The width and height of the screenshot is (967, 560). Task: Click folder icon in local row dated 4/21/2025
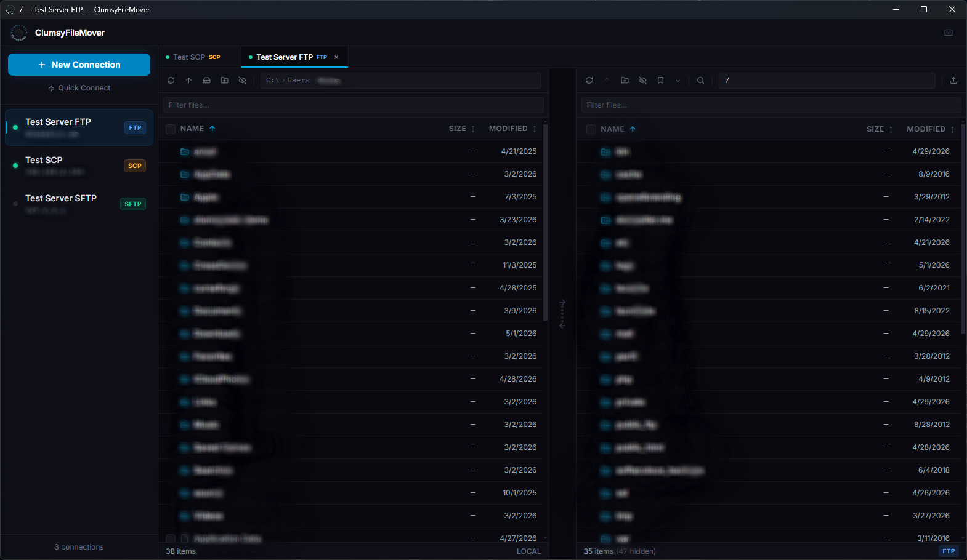[x=184, y=151]
